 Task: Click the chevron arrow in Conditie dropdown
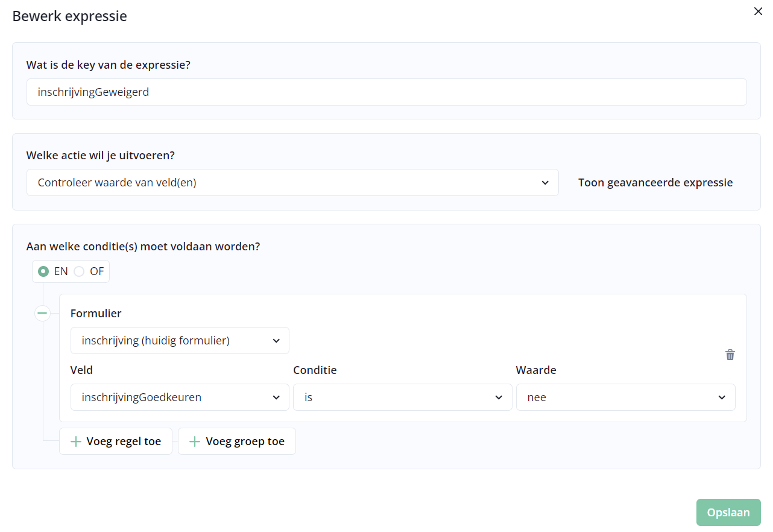coord(499,397)
